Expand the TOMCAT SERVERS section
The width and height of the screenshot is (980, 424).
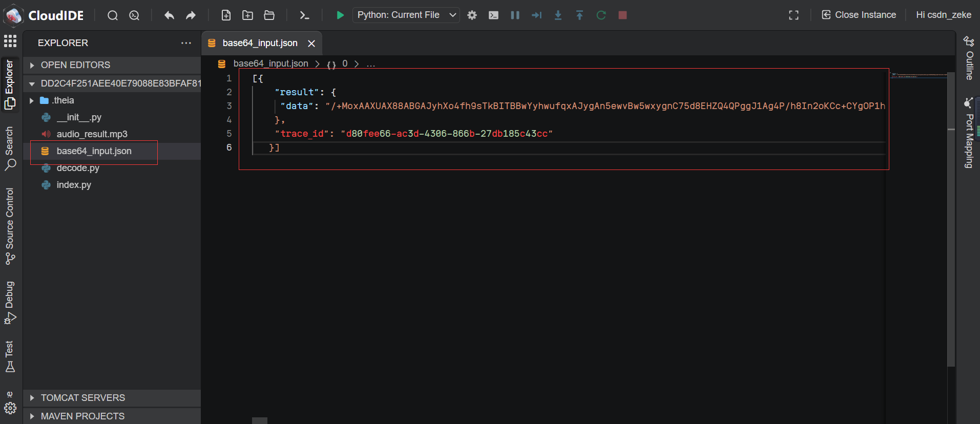[x=82, y=398]
